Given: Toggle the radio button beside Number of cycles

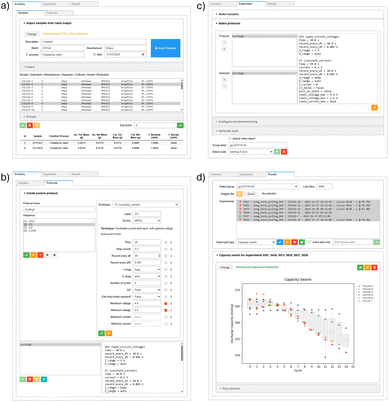Looking at the screenshot, I should (166, 283).
